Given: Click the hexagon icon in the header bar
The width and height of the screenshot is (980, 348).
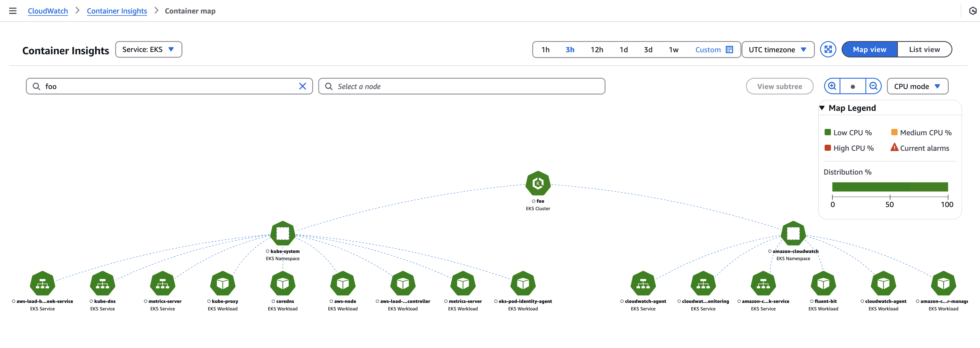Looking at the screenshot, I should click(973, 11).
